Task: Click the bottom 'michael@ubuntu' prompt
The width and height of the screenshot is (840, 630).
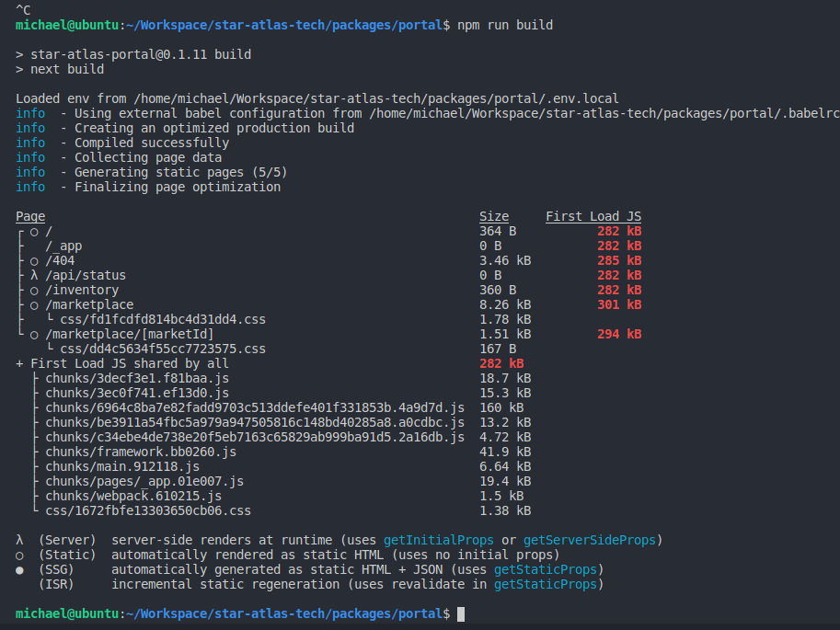Action: [67, 614]
